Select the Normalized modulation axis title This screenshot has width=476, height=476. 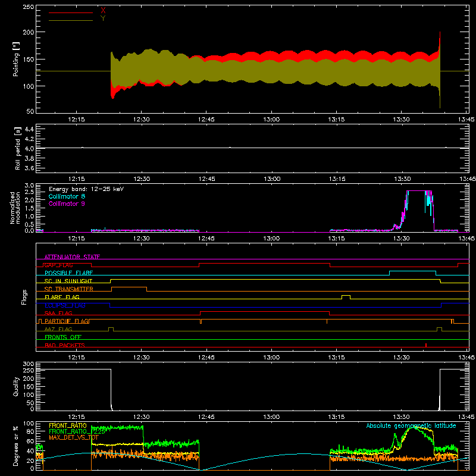point(15,208)
